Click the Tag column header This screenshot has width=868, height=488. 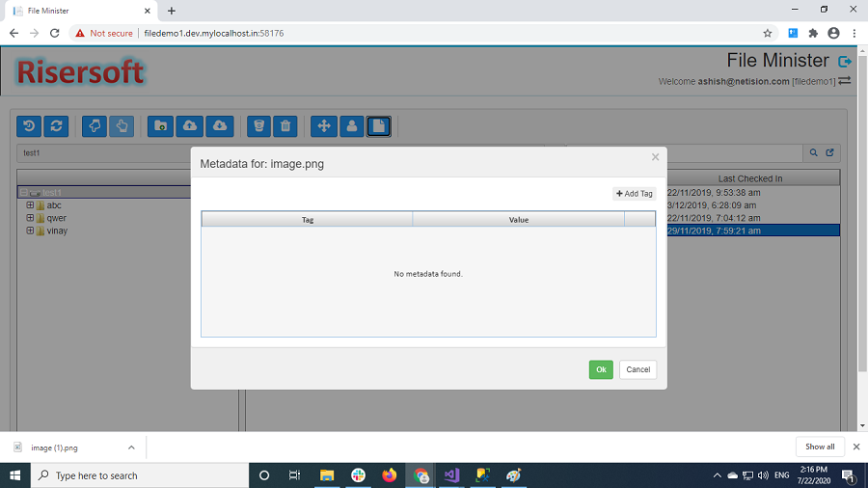(307, 220)
